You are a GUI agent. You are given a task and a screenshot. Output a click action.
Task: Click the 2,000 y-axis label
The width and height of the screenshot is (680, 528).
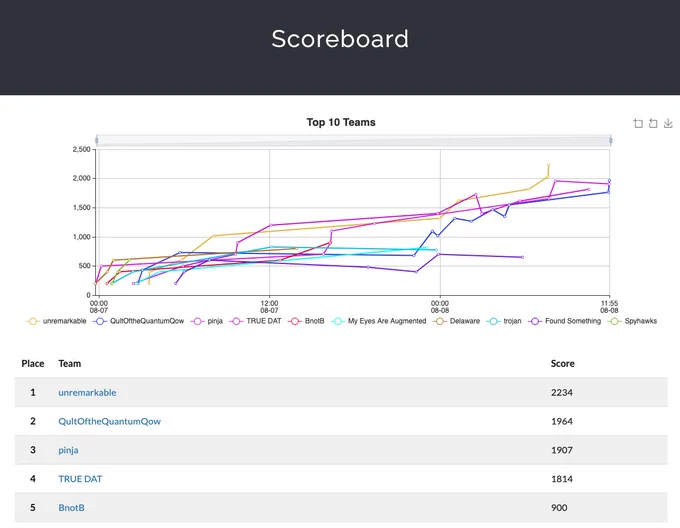tap(82, 179)
